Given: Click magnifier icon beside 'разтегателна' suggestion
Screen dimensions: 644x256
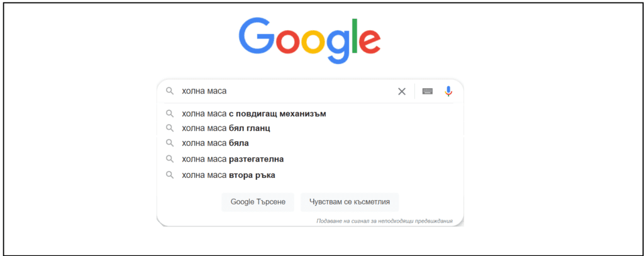Looking at the screenshot, I should [169, 159].
